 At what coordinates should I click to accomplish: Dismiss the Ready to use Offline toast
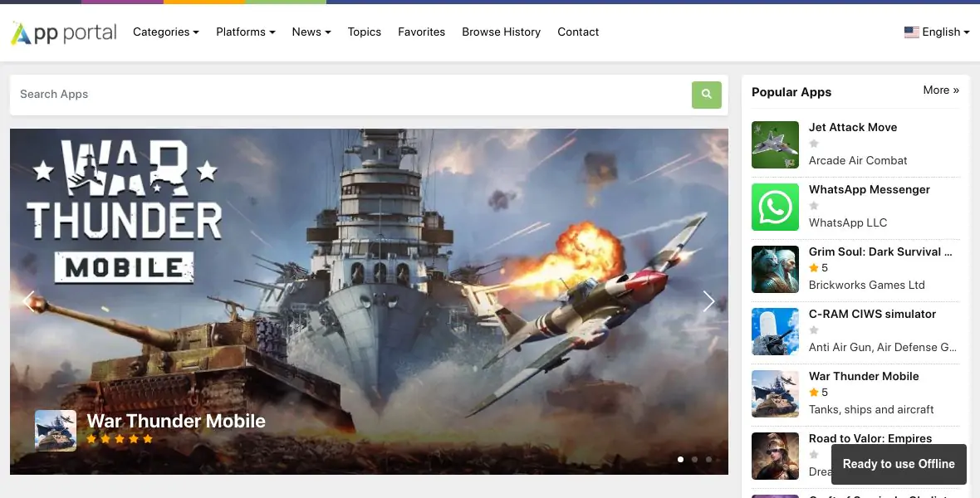[899, 464]
